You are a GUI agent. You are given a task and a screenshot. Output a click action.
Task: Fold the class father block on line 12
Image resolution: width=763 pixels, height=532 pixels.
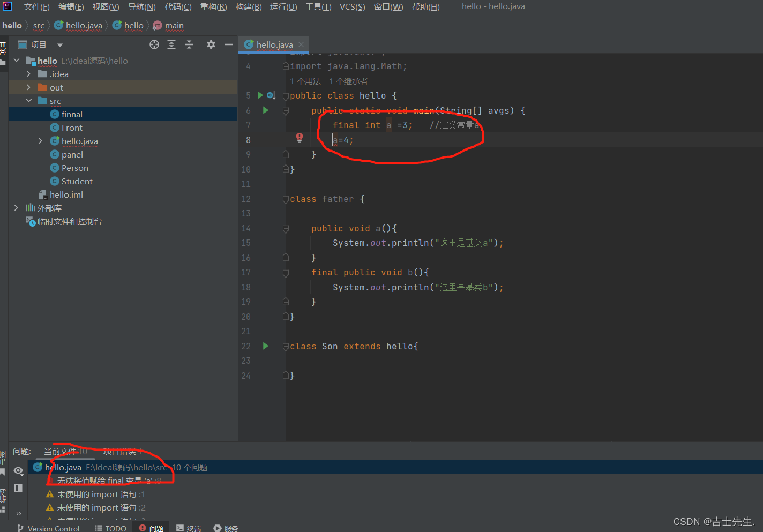pyautogui.click(x=286, y=199)
